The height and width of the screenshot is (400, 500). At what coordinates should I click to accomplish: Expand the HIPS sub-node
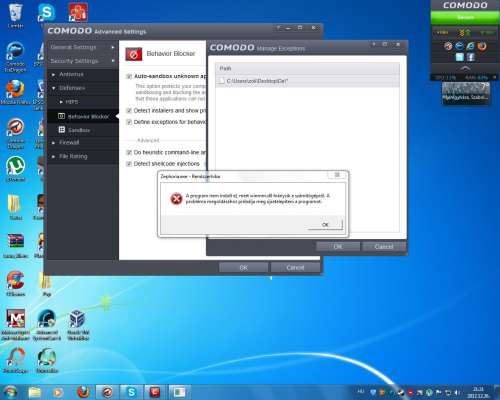click(x=61, y=102)
